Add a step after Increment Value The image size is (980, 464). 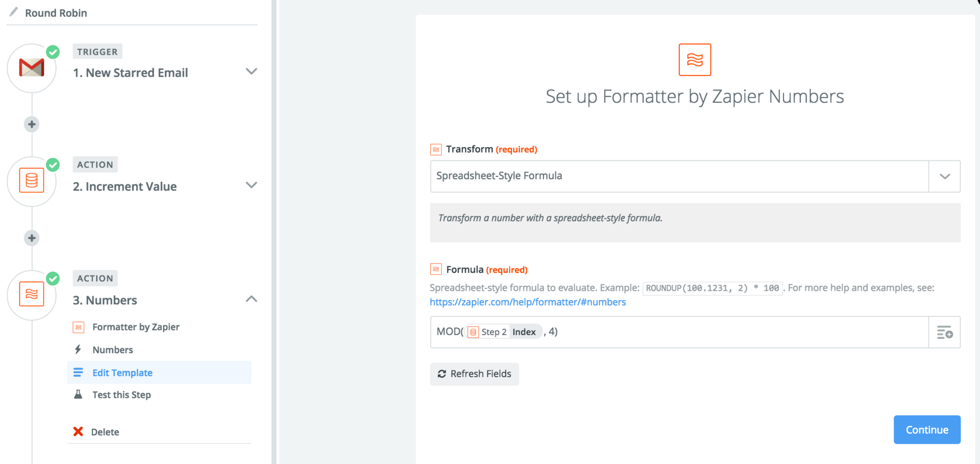click(32, 238)
